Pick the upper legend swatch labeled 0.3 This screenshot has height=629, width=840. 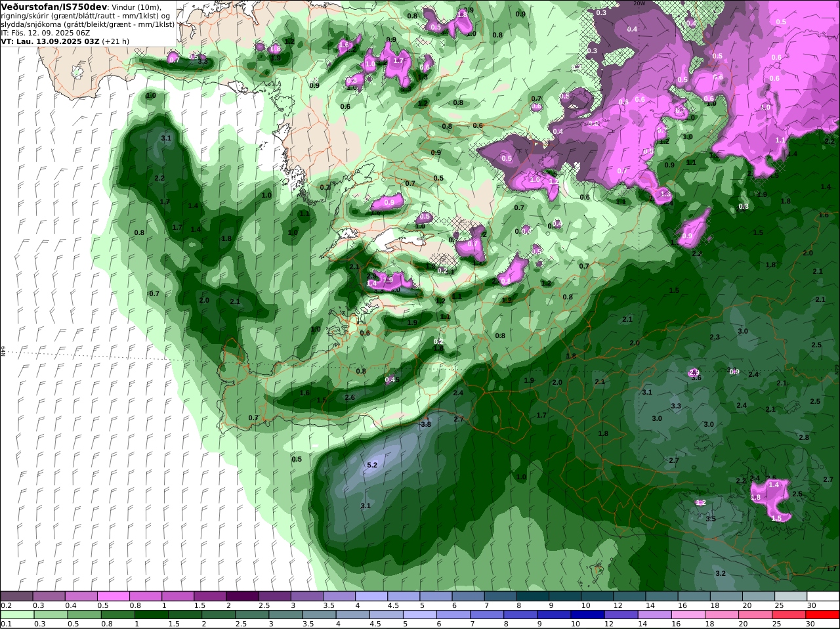[x=49, y=596]
